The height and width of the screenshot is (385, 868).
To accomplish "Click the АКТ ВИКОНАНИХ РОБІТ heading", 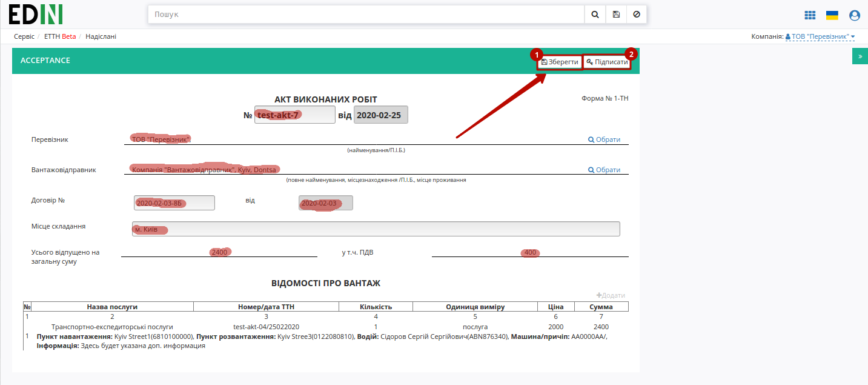I will coord(326,99).
